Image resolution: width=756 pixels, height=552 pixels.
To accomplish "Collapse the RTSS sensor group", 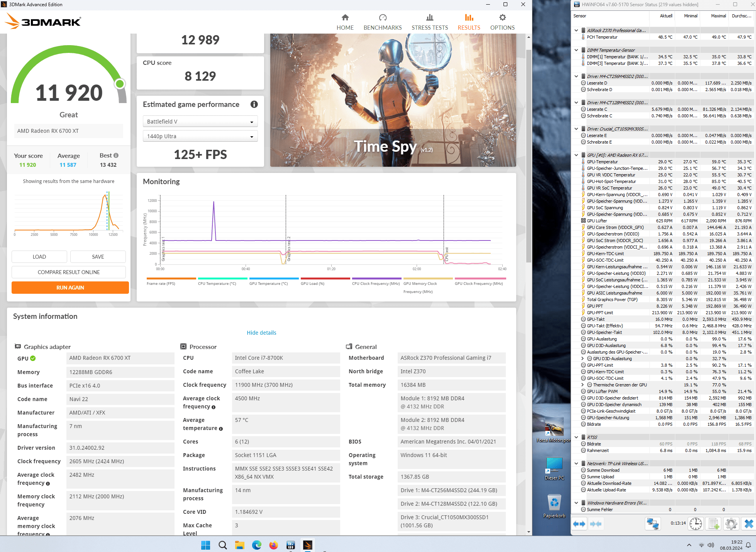I will click(576, 437).
